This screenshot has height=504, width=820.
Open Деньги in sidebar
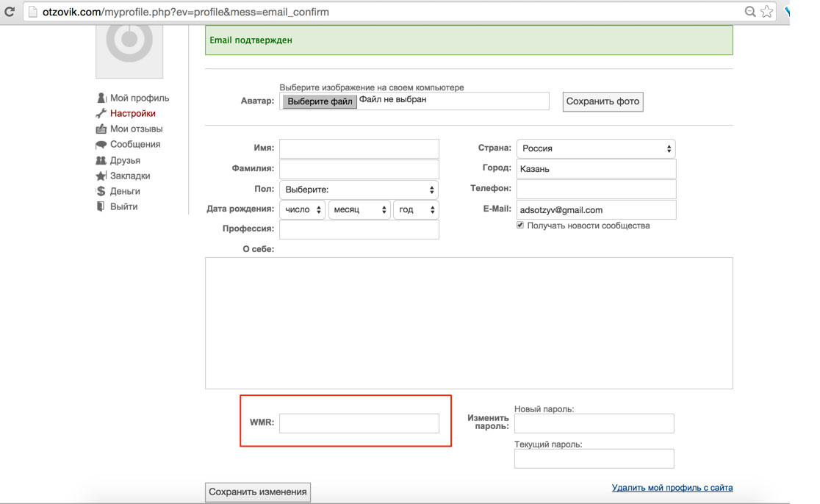tap(125, 191)
